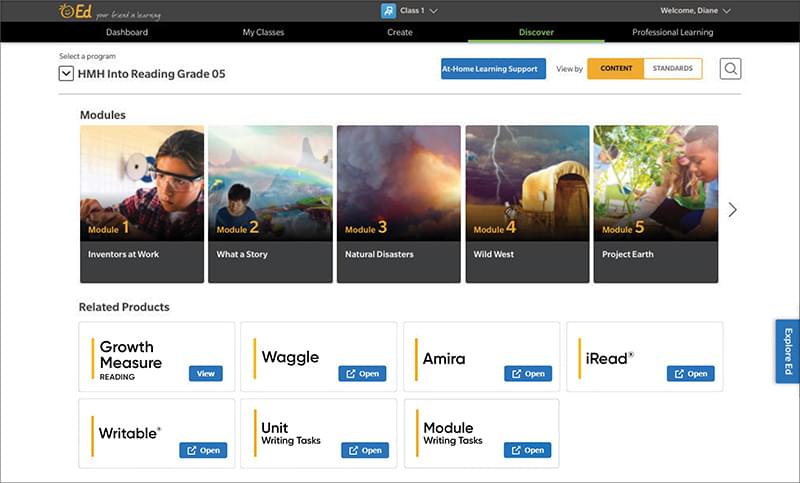Open the search magnifier icon
The height and width of the screenshot is (483, 800).
(x=730, y=68)
